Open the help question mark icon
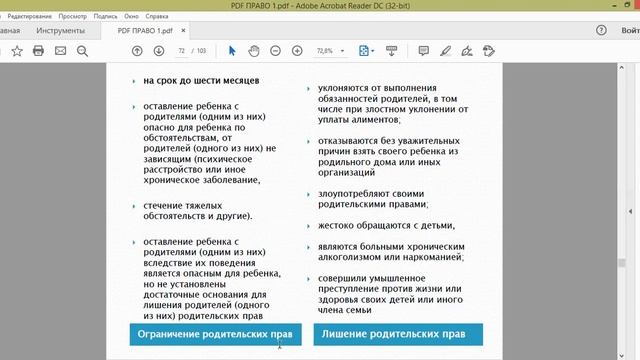Image resolution: width=640 pixels, height=360 pixels. (x=601, y=30)
